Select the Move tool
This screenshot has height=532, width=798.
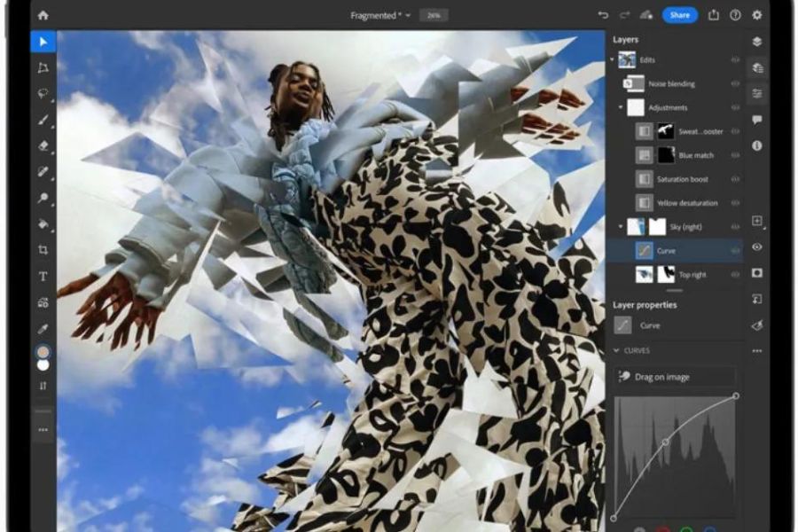click(x=43, y=42)
